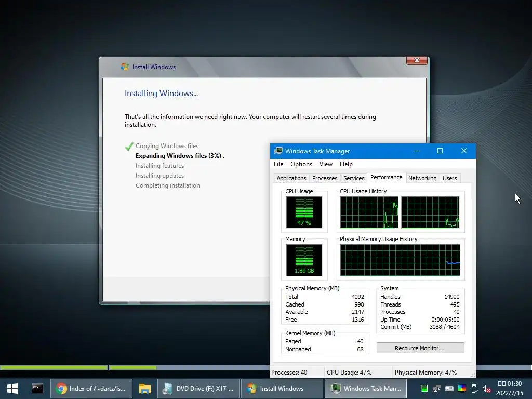This screenshot has height=399, width=532.
Task: Click the second setup progress bar segment
Action: (x=189, y=367)
